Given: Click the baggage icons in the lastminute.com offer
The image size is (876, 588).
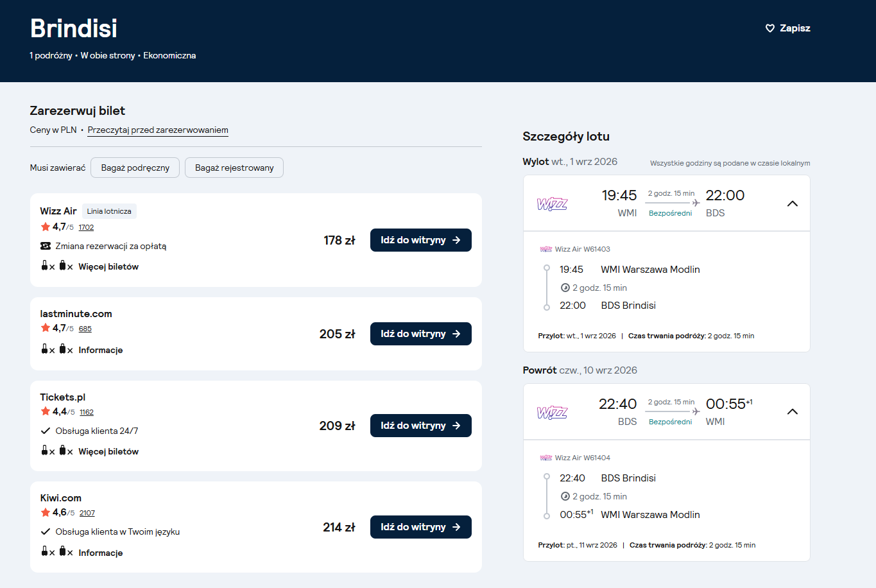Looking at the screenshot, I should (x=57, y=349).
